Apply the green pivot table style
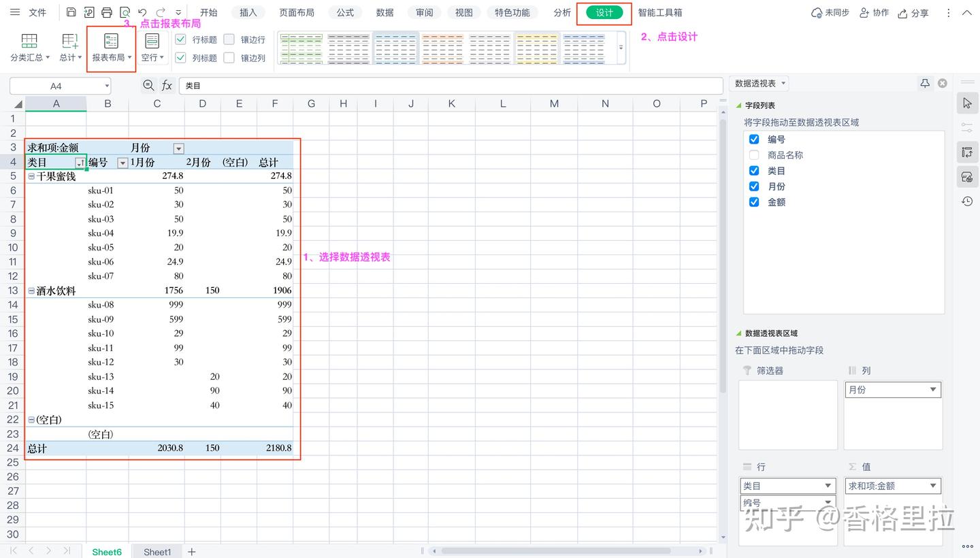This screenshot has height=558, width=980. click(301, 48)
